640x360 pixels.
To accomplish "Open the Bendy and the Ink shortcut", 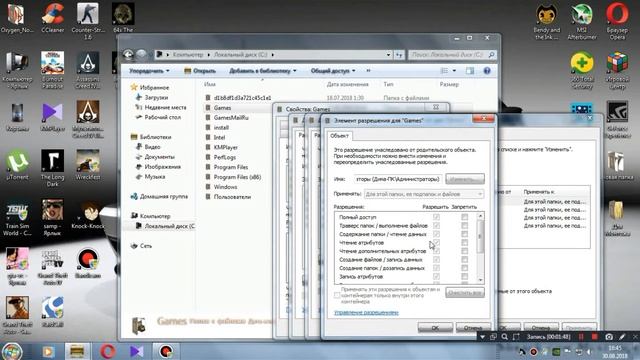I will 547,21.
